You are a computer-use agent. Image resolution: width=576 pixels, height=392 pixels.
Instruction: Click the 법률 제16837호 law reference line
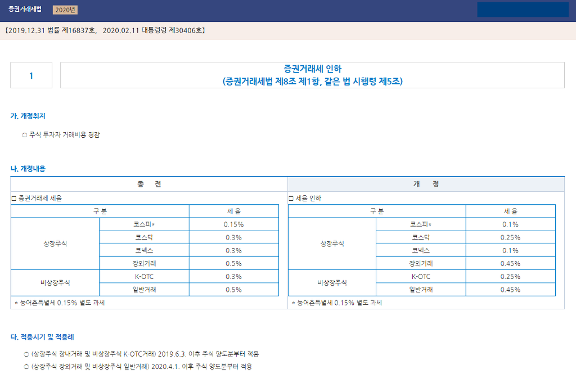point(105,30)
